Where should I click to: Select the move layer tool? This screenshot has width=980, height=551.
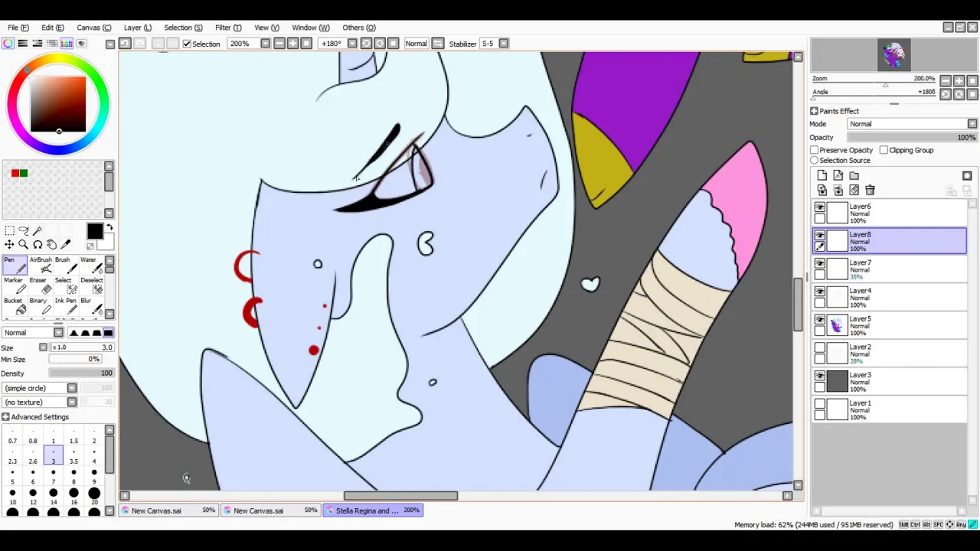(x=9, y=244)
